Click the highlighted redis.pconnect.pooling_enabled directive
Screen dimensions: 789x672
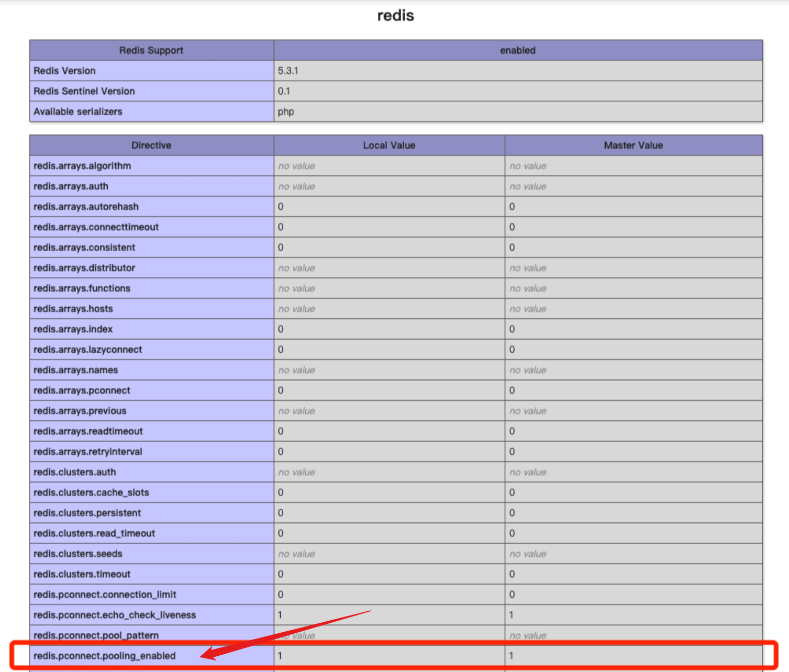(105, 656)
